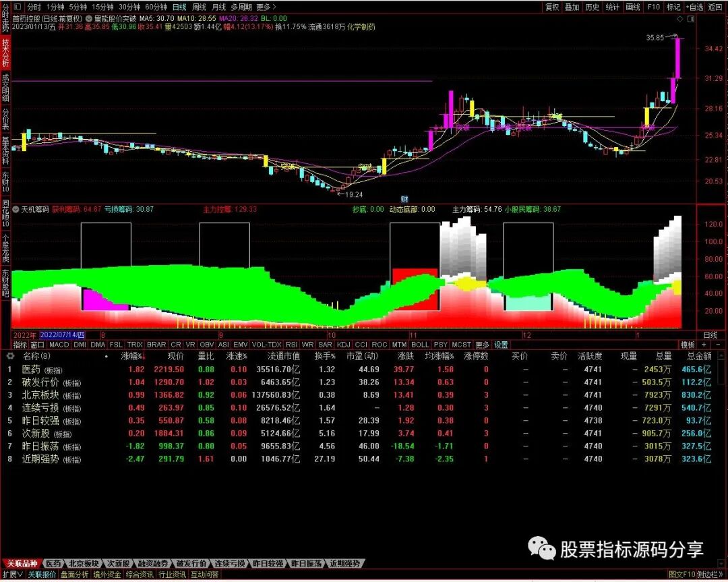Switch to the 融资融券 bottom tab
Viewport: 728px width, 582px height.
click(153, 563)
